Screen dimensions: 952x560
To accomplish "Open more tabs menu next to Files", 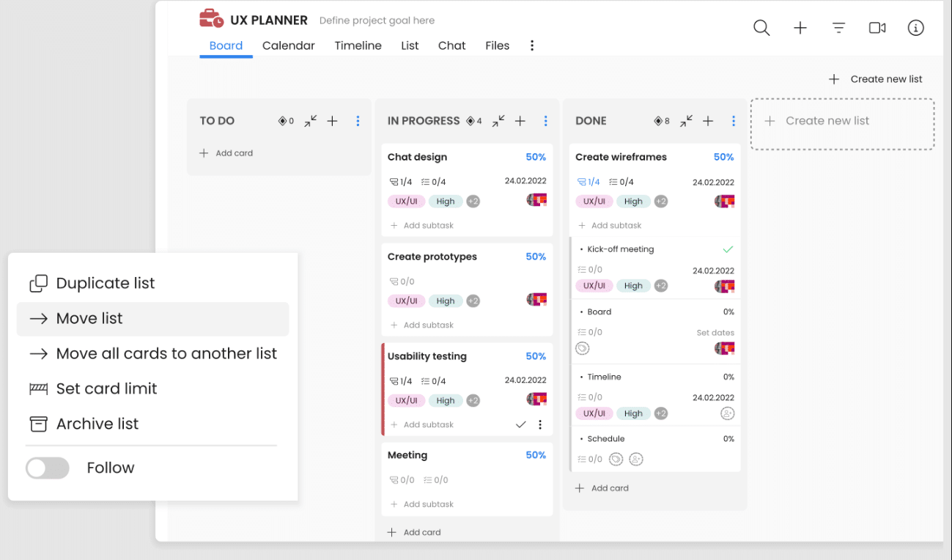I will pyautogui.click(x=532, y=45).
